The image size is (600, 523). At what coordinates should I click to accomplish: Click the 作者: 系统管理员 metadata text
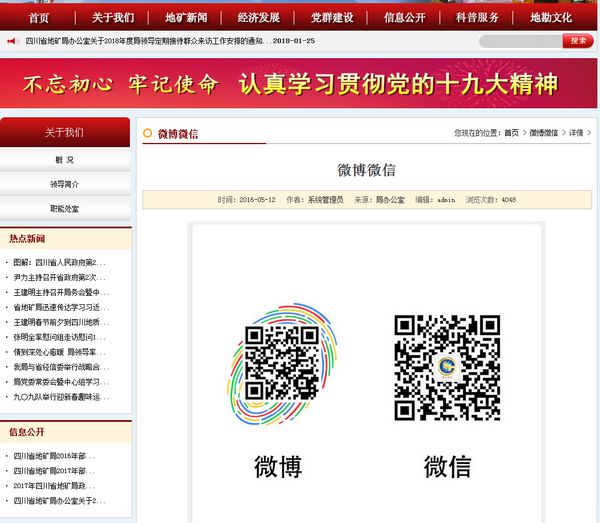(315, 200)
